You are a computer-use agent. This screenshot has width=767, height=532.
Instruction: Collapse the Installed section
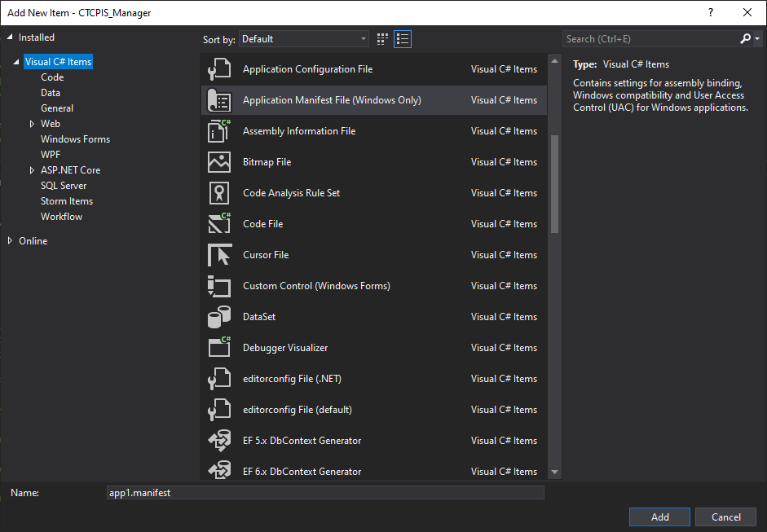coord(9,37)
